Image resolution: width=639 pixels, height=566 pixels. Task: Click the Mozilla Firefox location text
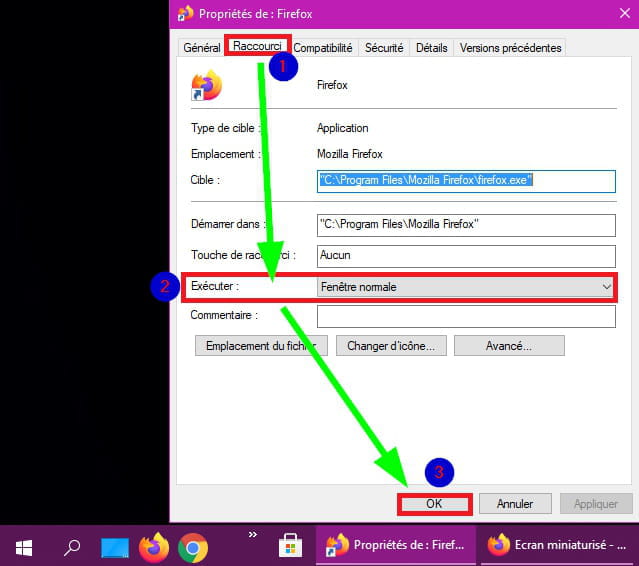coord(350,154)
